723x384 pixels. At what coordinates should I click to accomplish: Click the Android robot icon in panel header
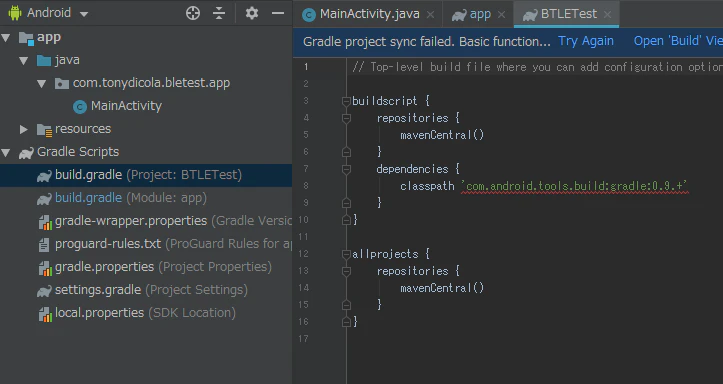[15, 13]
